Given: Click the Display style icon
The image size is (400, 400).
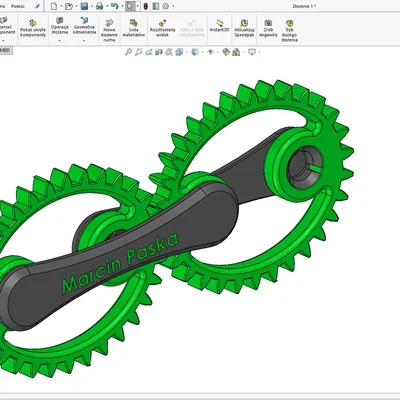Looking at the screenshot, I should pyautogui.click(x=195, y=52).
